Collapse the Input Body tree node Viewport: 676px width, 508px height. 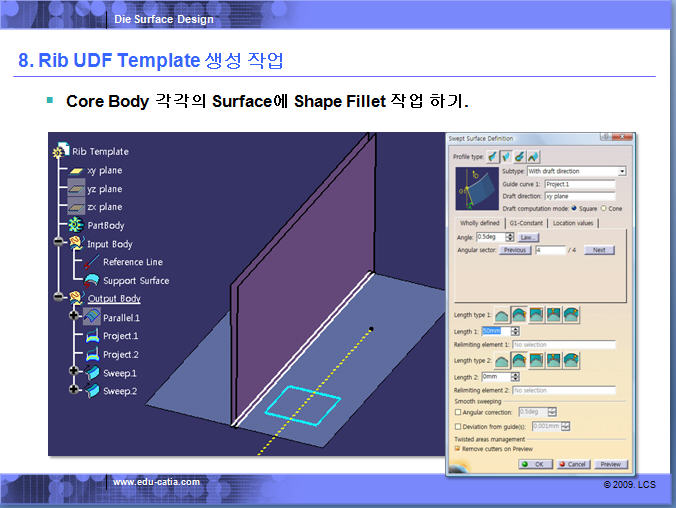pos(59,244)
